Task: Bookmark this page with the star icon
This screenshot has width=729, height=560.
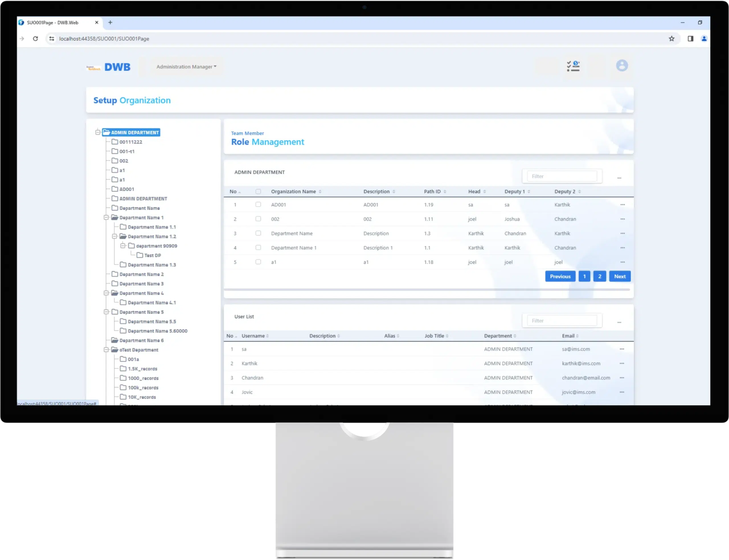Action: click(x=671, y=39)
